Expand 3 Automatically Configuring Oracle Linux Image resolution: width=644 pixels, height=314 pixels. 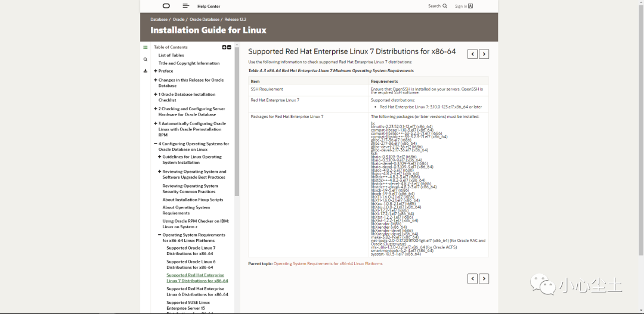tap(156, 123)
